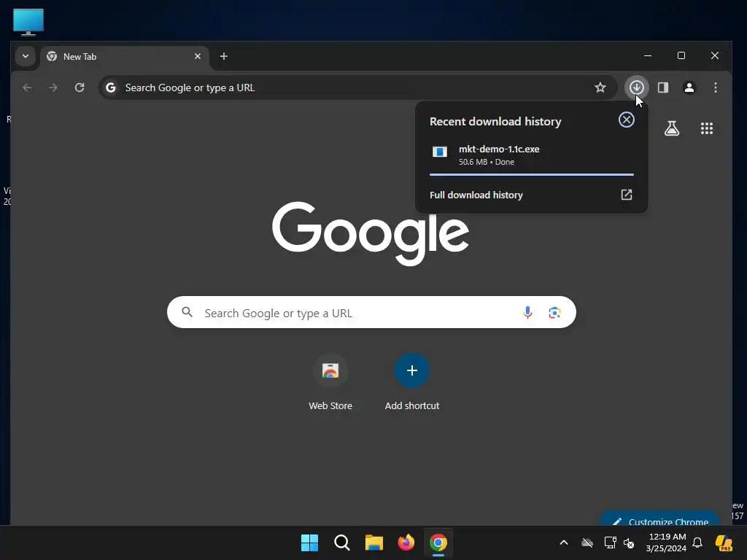Open a new tab with the plus button
The width and height of the screenshot is (747, 560).
tap(223, 56)
